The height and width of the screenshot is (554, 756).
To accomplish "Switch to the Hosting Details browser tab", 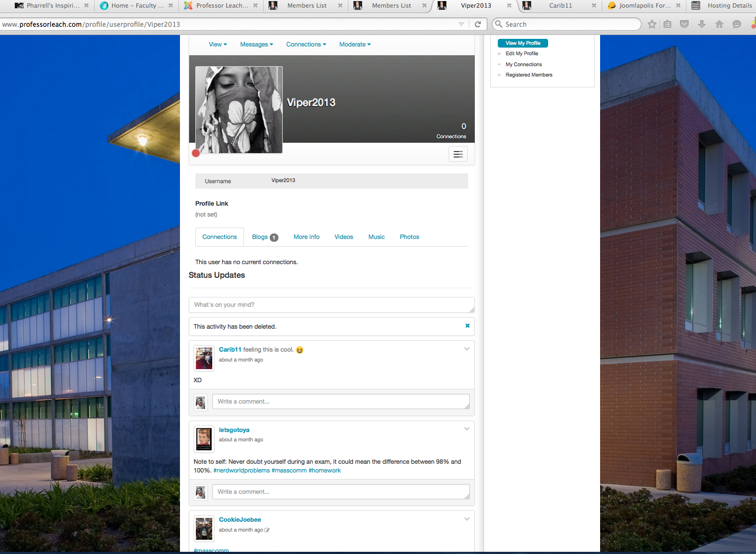I will (722, 5).
